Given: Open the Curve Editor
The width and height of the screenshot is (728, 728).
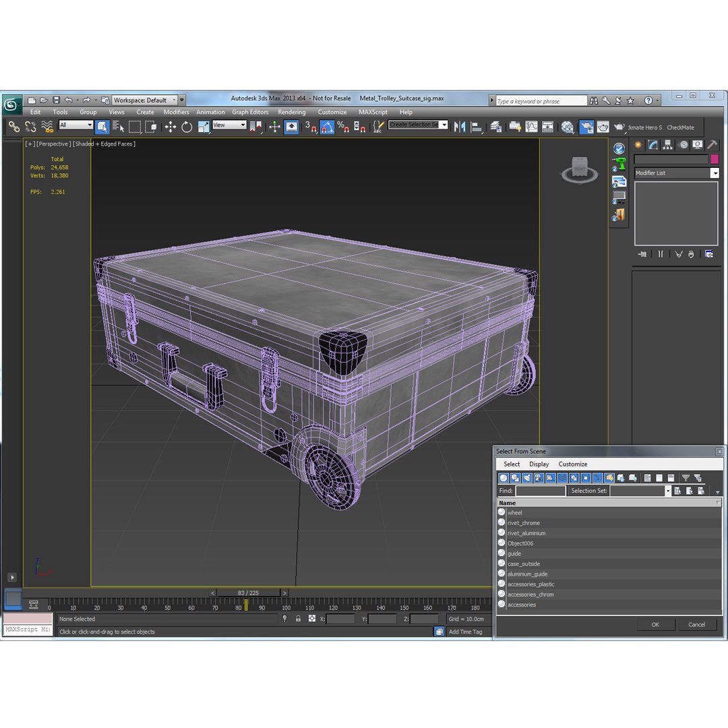Looking at the screenshot, I should coord(531,126).
